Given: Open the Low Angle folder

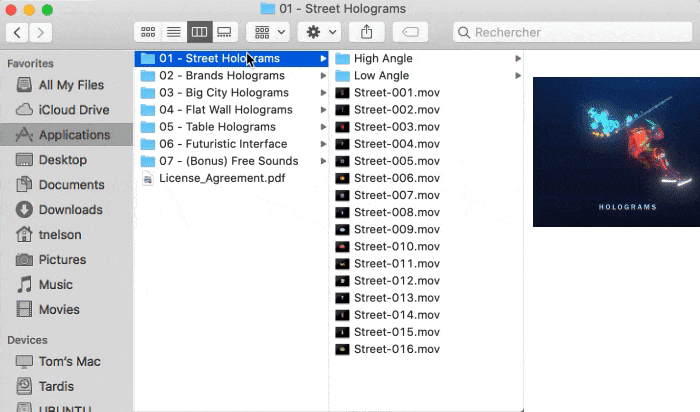Looking at the screenshot, I should 426,75.
